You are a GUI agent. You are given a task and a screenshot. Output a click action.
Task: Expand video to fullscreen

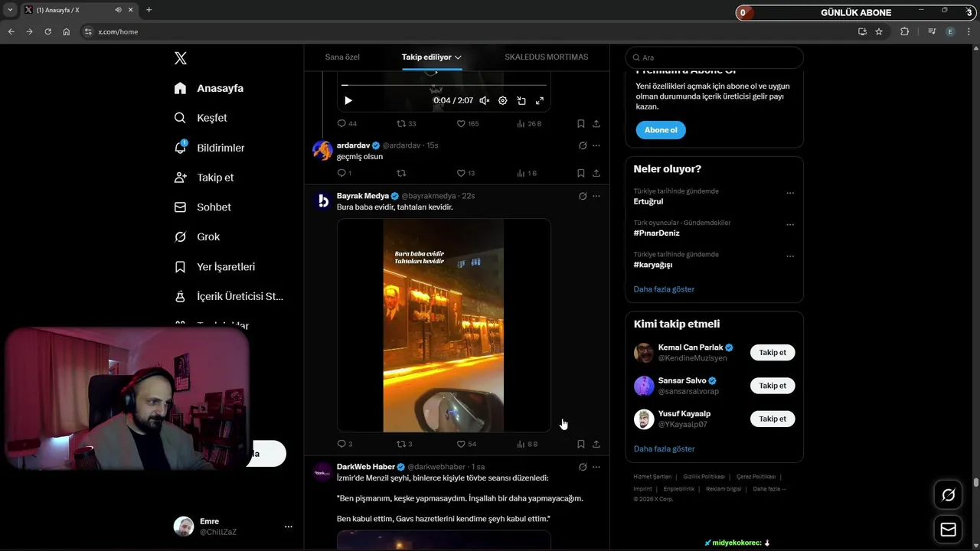point(540,100)
